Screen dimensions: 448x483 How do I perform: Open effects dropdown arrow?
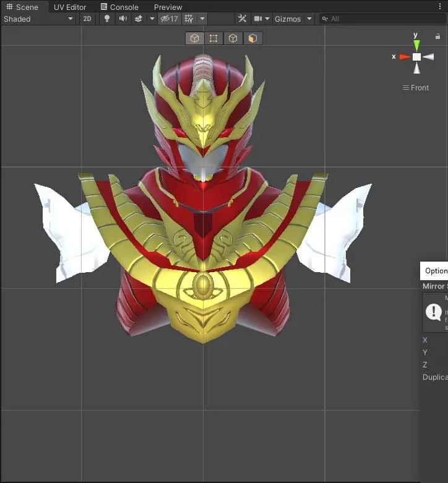152,19
